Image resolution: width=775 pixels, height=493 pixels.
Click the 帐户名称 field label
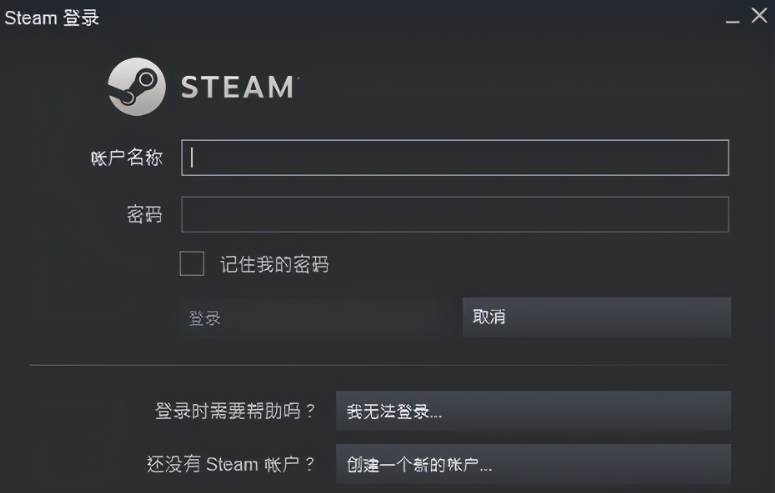pos(127,158)
